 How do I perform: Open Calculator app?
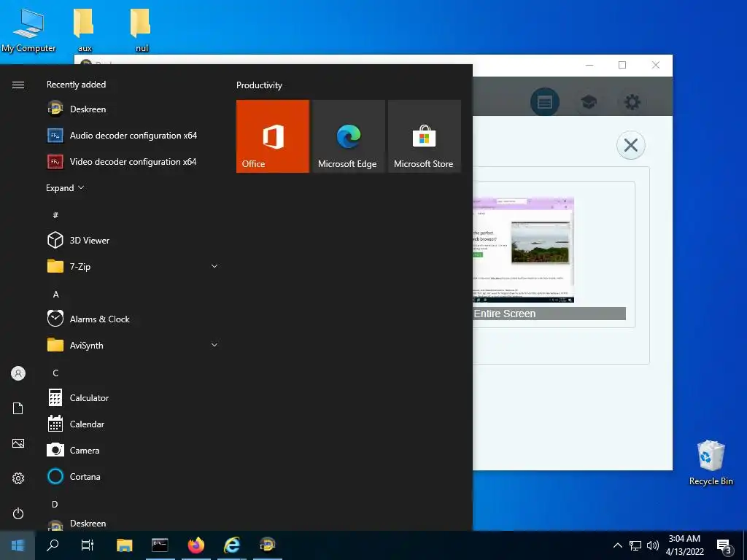pyautogui.click(x=133, y=397)
